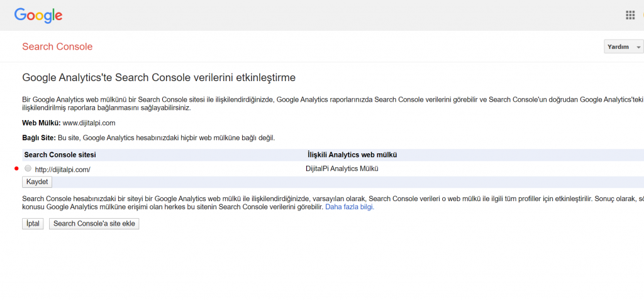Click the Google logo
Image resolution: width=644 pixels, height=301 pixels.
[x=38, y=16]
